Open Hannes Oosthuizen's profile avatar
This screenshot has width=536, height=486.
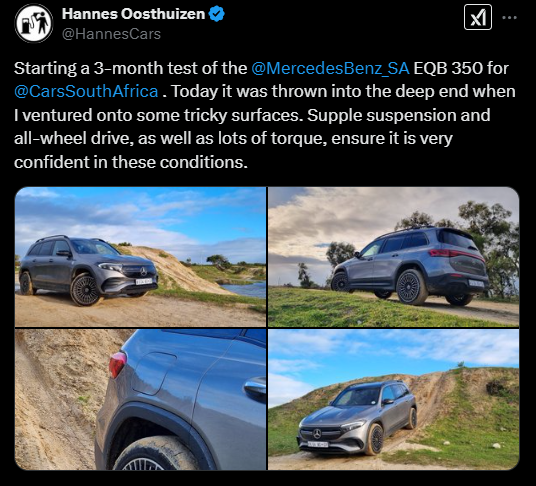click(x=34, y=23)
